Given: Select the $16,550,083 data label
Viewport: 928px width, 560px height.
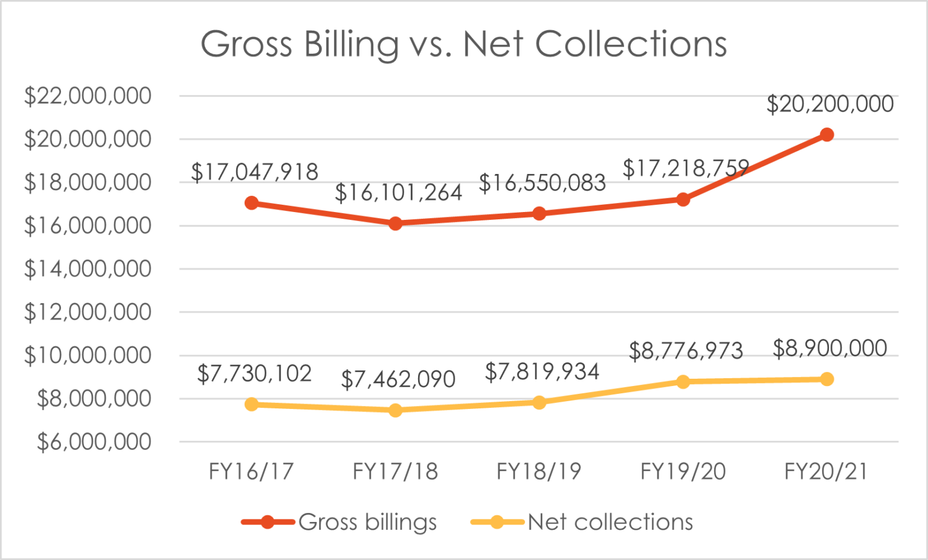Looking at the screenshot, I should point(542,183).
